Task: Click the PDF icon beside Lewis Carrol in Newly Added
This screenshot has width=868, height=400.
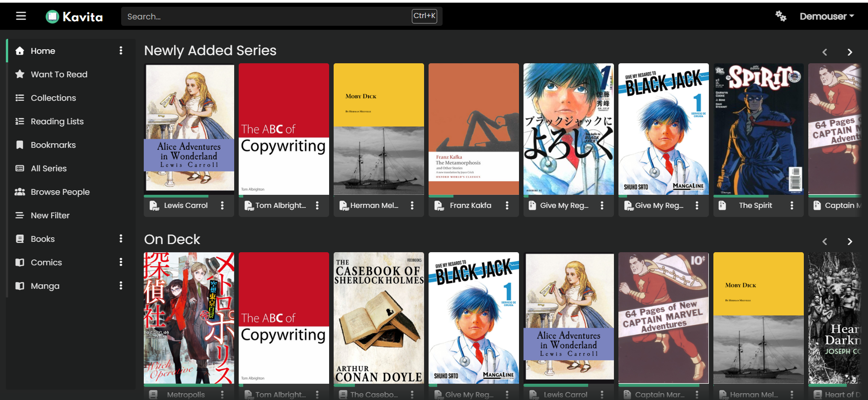Action: (x=154, y=206)
